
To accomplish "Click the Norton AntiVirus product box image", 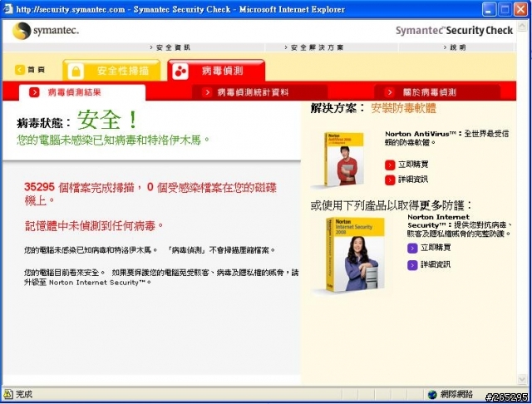I will pyautogui.click(x=342, y=160).
